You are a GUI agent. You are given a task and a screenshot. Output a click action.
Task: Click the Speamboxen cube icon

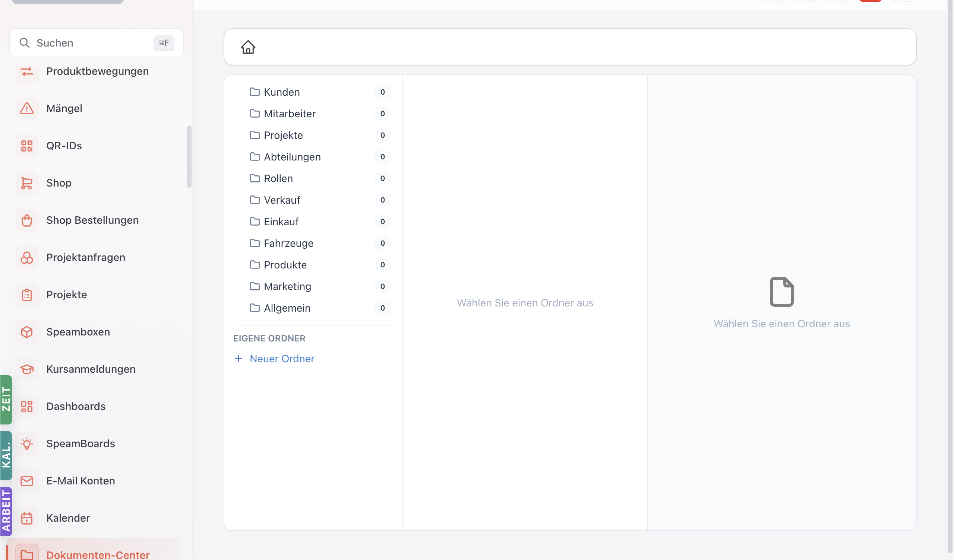[27, 332]
